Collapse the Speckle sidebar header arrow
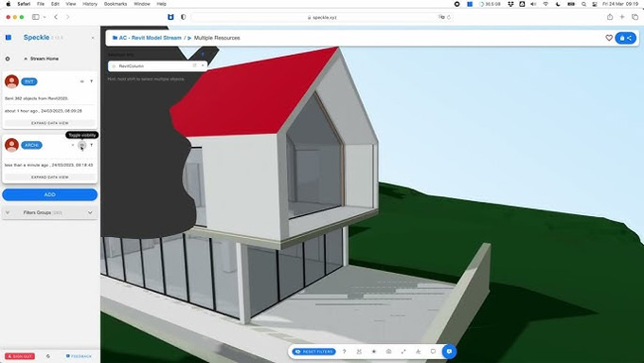 tap(93, 38)
